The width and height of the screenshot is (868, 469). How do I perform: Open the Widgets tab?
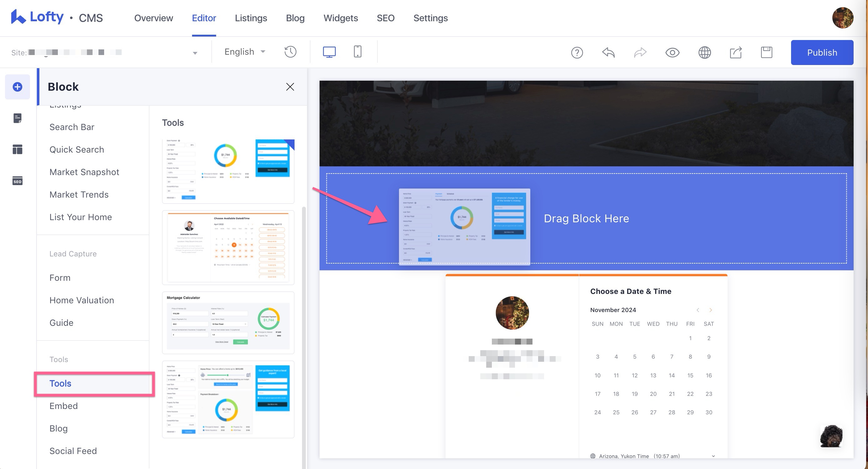[340, 18]
